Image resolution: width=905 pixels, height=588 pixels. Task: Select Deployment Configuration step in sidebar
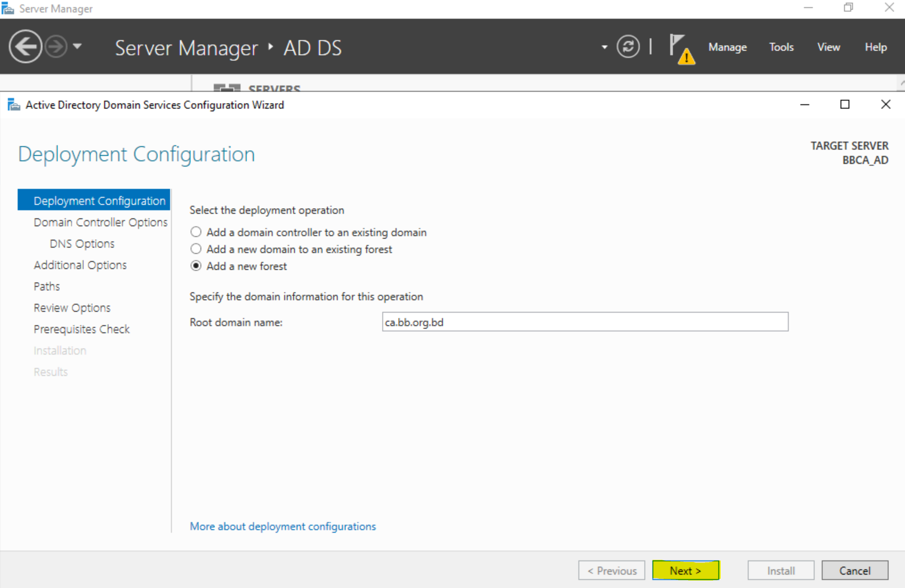(x=94, y=200)
